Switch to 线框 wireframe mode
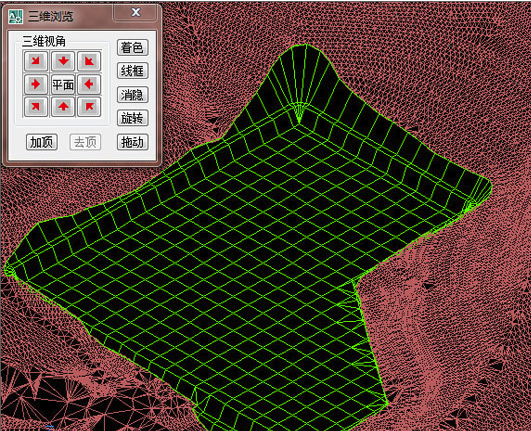Image resolution: width=531 pixels, height=431 pixels. pos(132,71)
